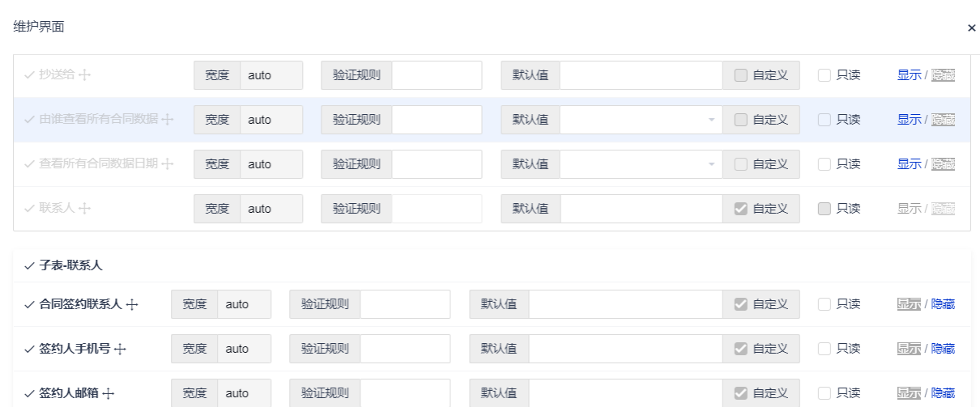
Task: Click the drag icon beside 查看所有合同数据日期
Action: pos(168,164)
